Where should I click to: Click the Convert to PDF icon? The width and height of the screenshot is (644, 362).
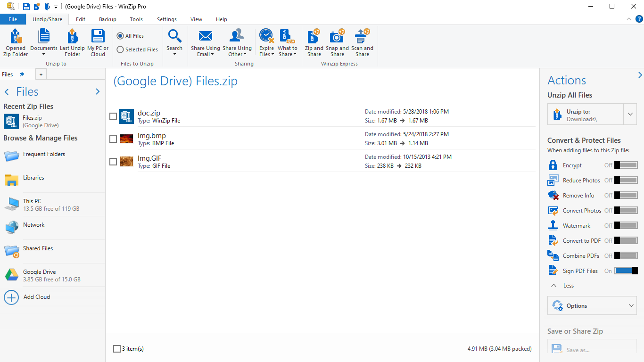(x=553, y=240)
